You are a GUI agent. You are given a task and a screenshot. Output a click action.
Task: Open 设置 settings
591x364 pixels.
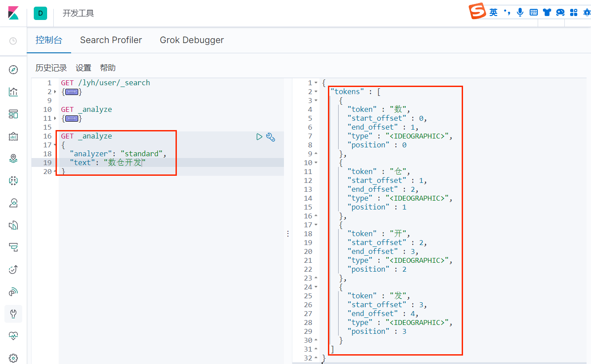pyautogui.click(x=84, y=68)
